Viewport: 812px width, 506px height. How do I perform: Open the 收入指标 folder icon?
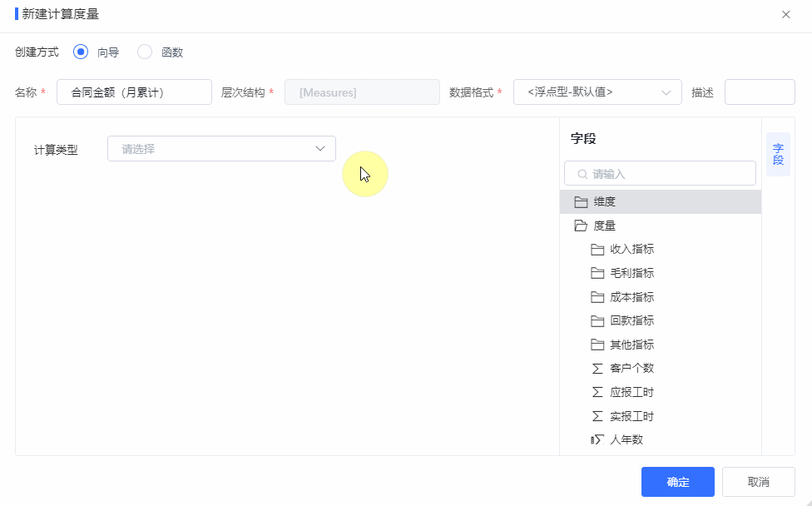(x=596, y=249)
